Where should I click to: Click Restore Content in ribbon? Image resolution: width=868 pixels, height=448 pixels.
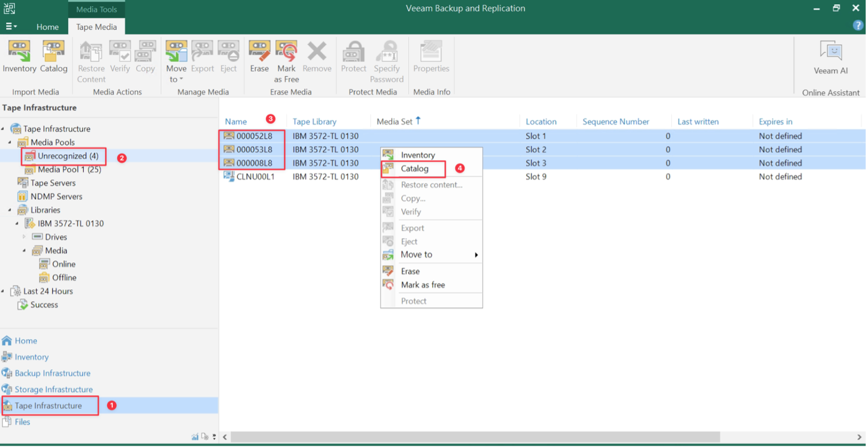click(x=91, y=63)
